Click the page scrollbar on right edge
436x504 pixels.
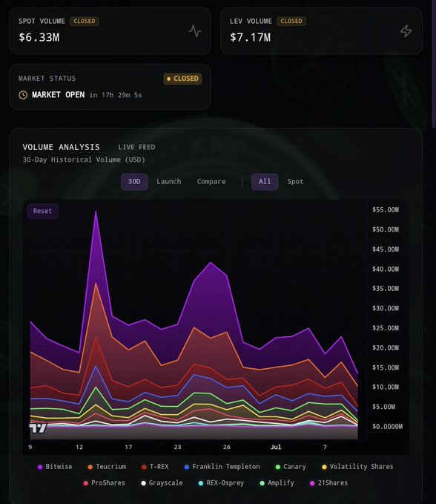(x=434, y=65)
